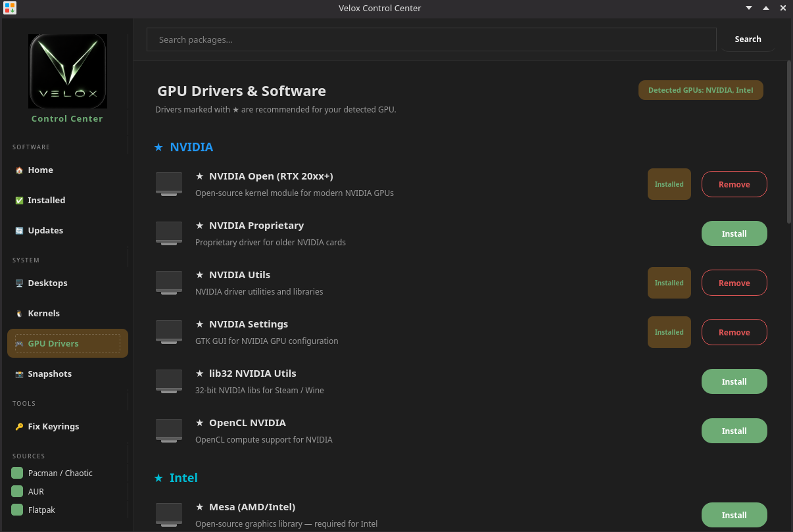Screen dimensions: 793x532
Task: Click the Mesa (AMD/Intel) package name
Action: tap(252, 507)
